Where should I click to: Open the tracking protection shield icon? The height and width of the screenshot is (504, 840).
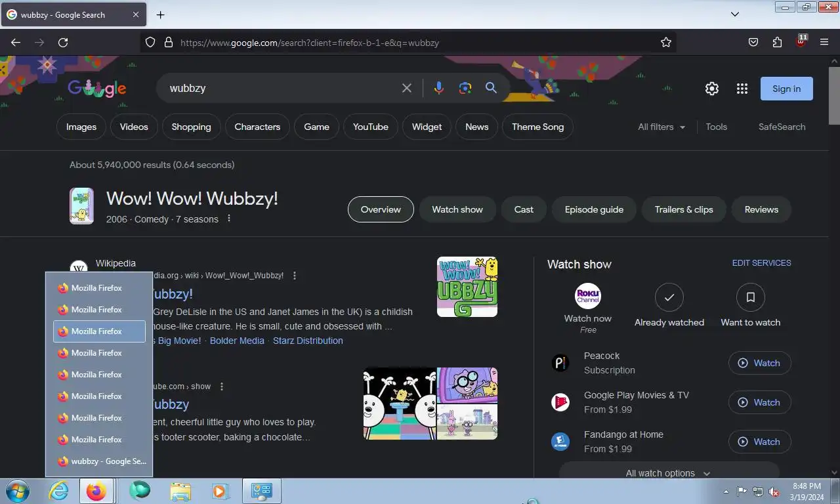pyautogui.click(x=150, y=42)
